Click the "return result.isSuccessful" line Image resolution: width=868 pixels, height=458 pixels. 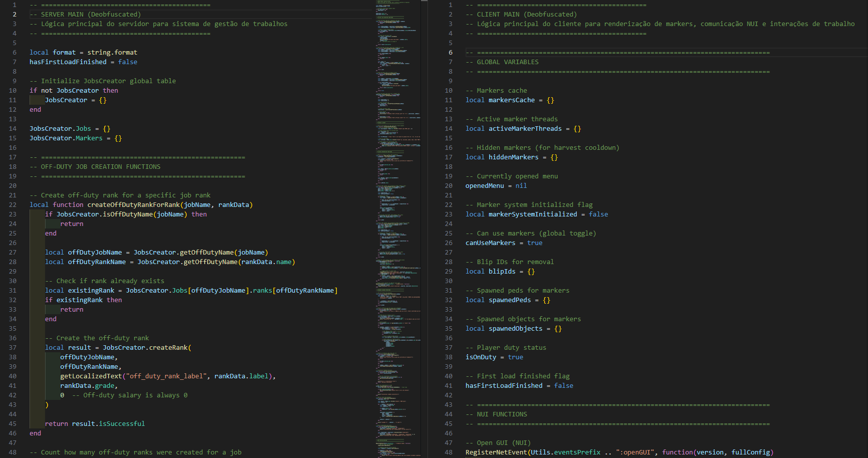coord(95,424)
